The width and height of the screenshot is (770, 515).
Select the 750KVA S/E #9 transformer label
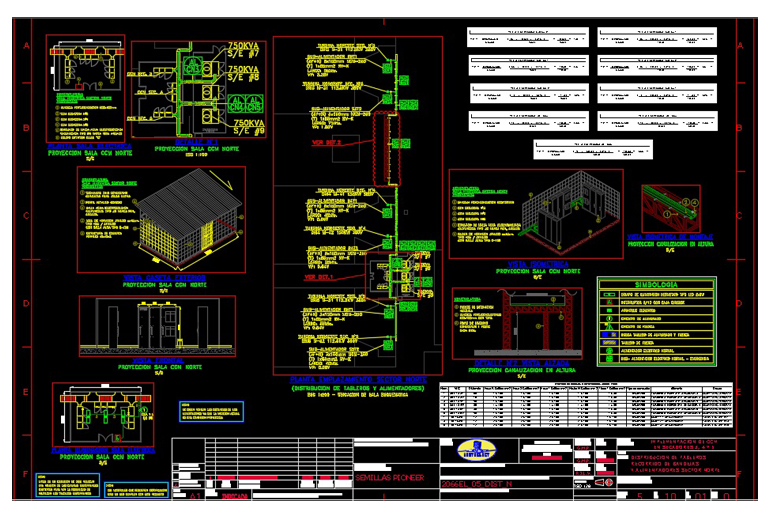click(x=244, y=121)
